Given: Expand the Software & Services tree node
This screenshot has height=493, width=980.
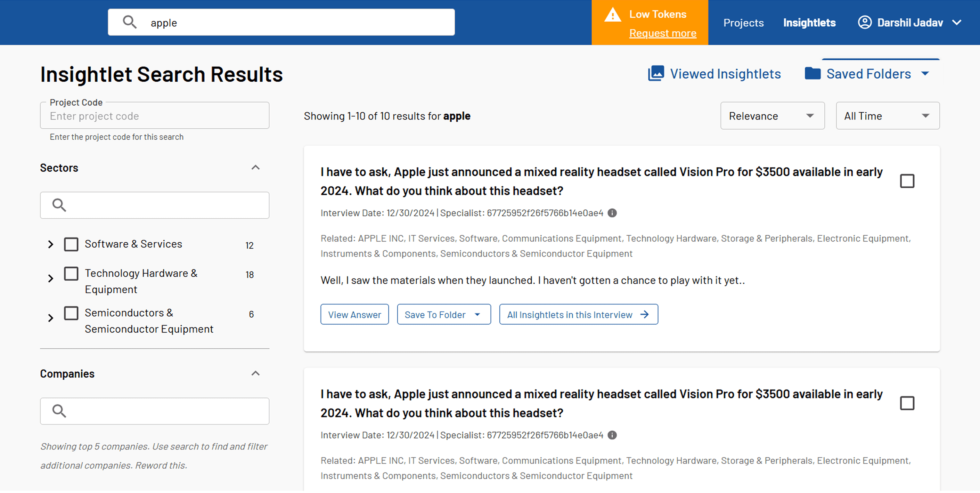Looking at the screenshot, I should tap(51, 244).
